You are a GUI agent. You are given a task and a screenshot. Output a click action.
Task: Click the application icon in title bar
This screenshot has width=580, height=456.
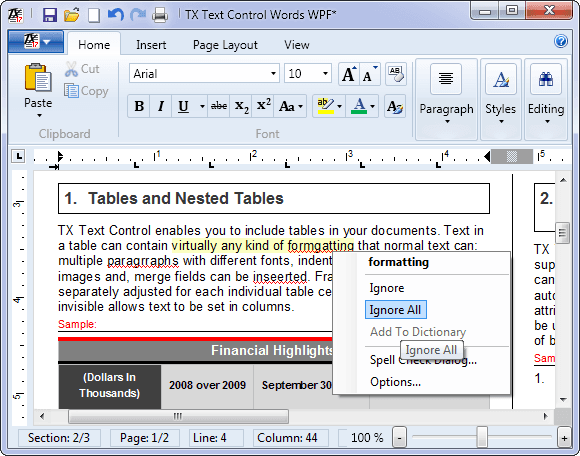16,15
